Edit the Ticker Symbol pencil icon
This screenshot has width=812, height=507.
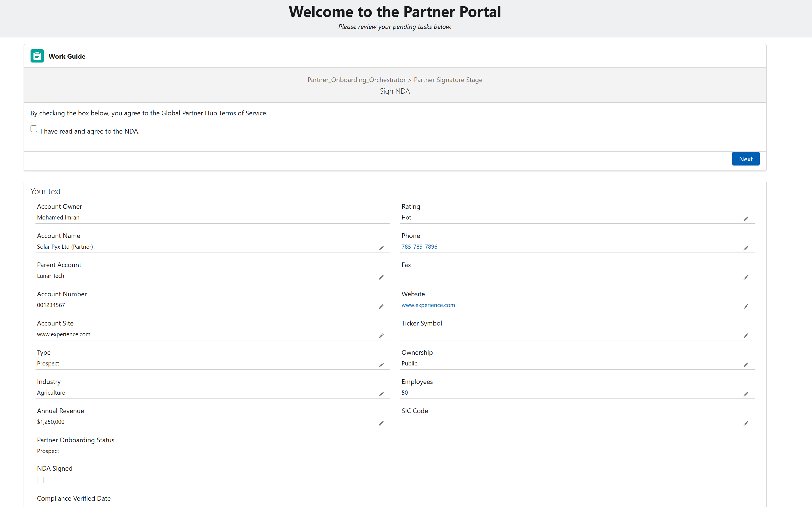746,336
